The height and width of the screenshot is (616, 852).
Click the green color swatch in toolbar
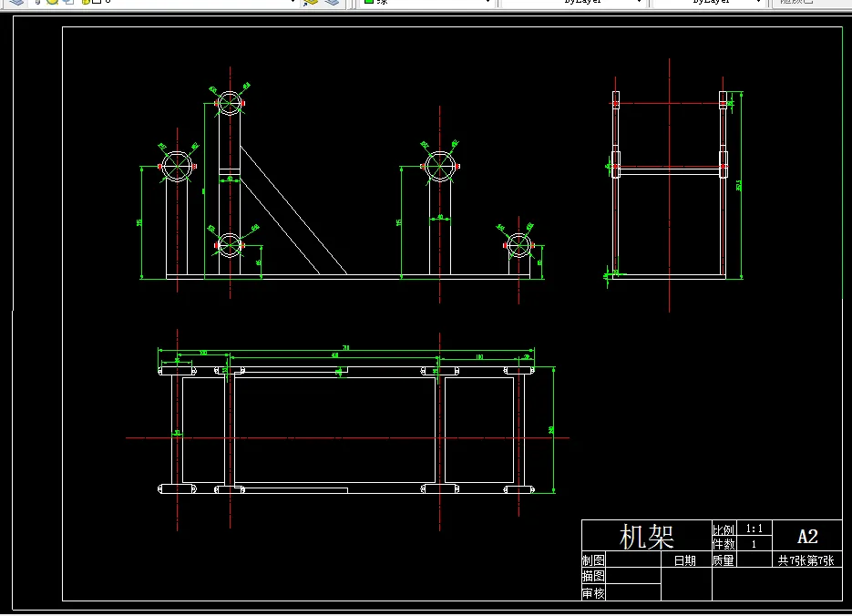pos(369,2)
